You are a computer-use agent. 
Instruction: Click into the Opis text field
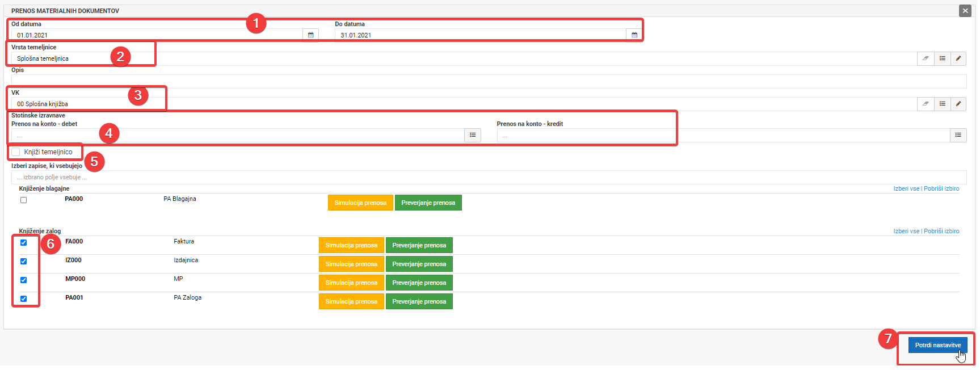tap(489, 81)
